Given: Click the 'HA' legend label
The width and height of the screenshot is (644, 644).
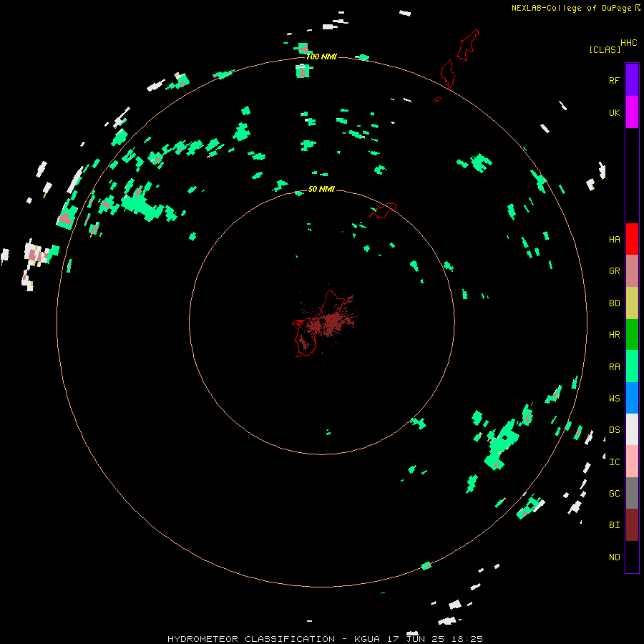Looking at the screenshot, I should click(x=614, y=239).
